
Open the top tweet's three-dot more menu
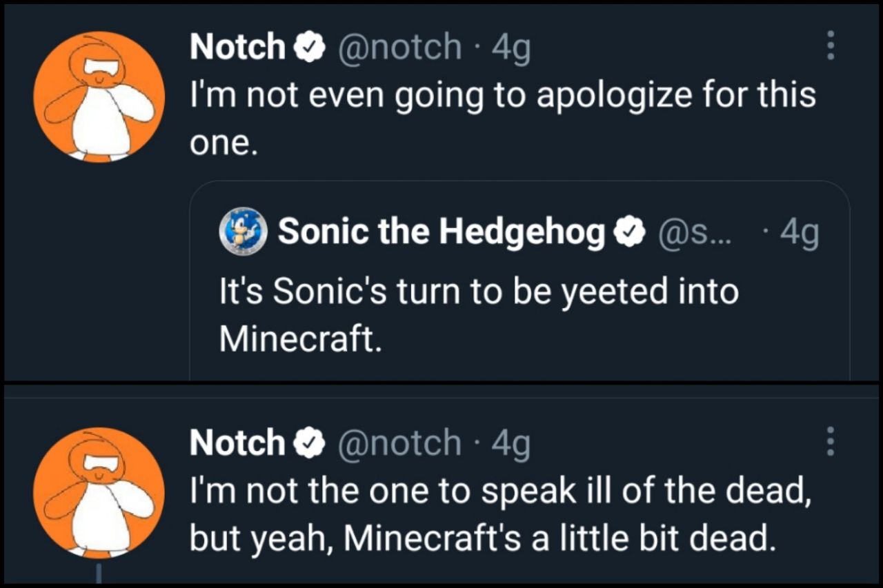point(831,45)
